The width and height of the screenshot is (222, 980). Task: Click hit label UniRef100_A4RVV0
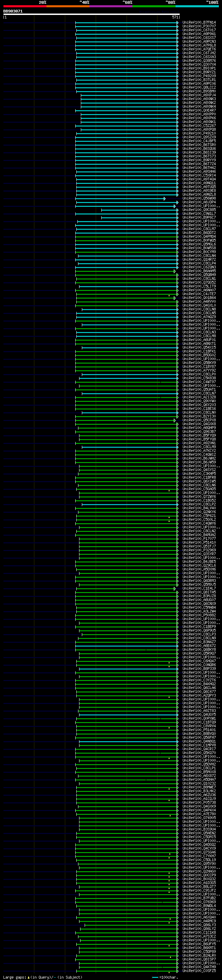[199, 302]
